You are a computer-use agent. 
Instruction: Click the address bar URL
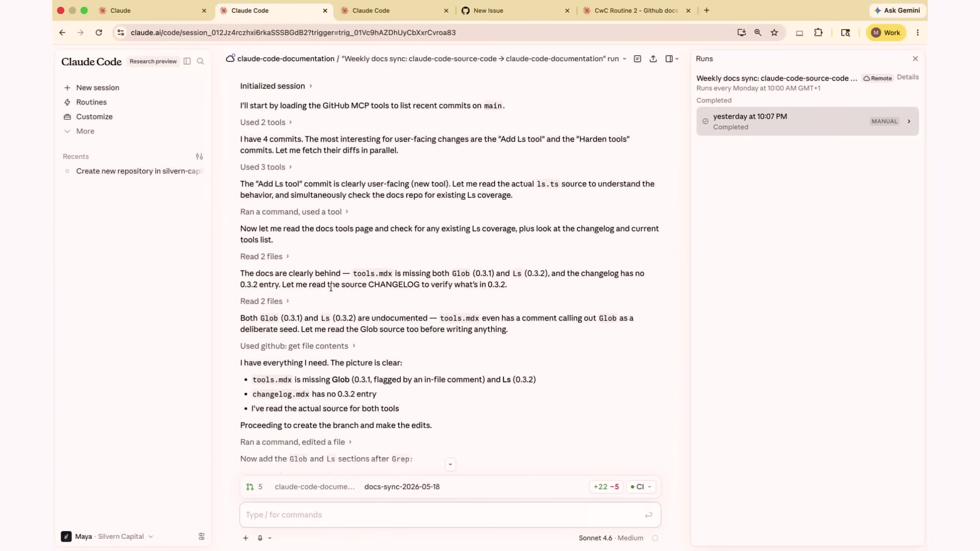pos(293,33)
